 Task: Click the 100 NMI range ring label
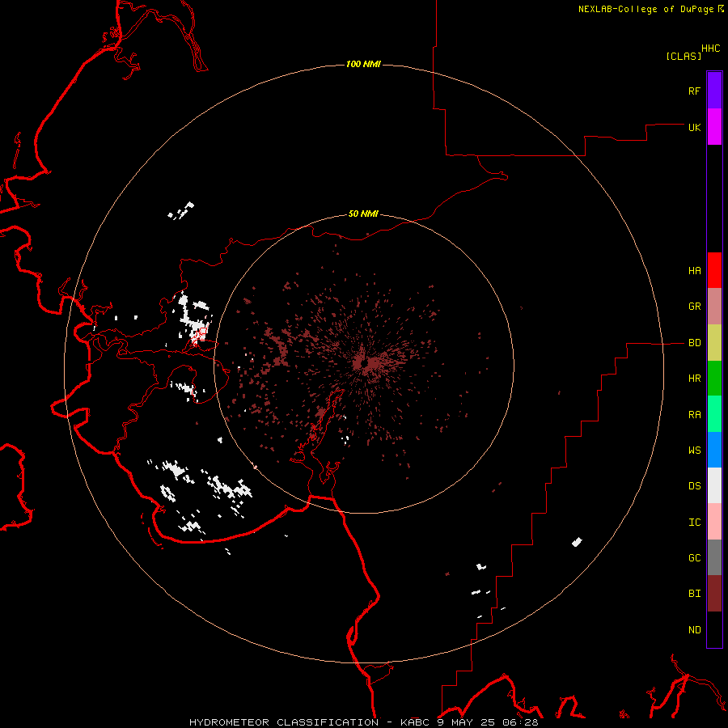(x=363, y=64)
